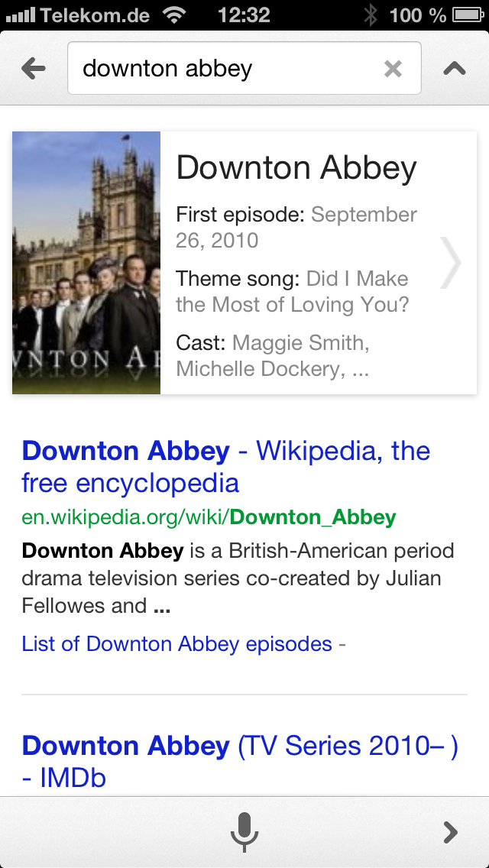
Task: Tap the Downton Abbey poster thumbnail
Action: pyautogui.click(x=86, y=262)
